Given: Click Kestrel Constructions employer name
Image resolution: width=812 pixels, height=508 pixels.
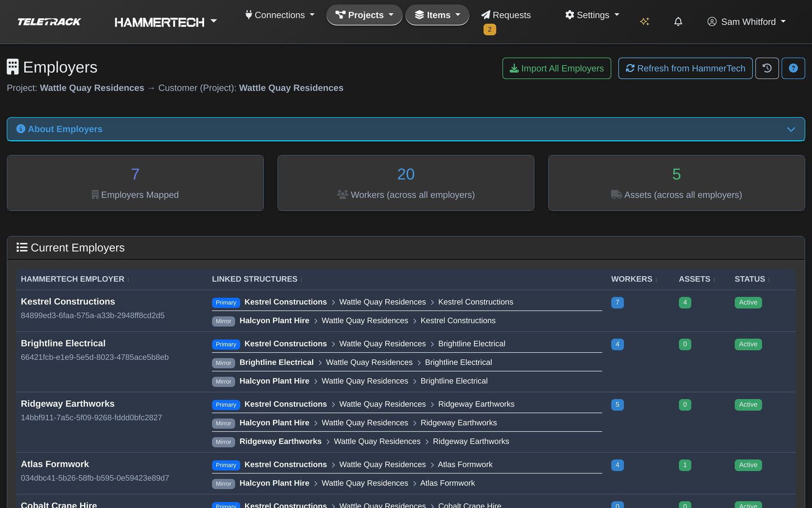Looking at the screenshot, I should click(x=68, y=301).
